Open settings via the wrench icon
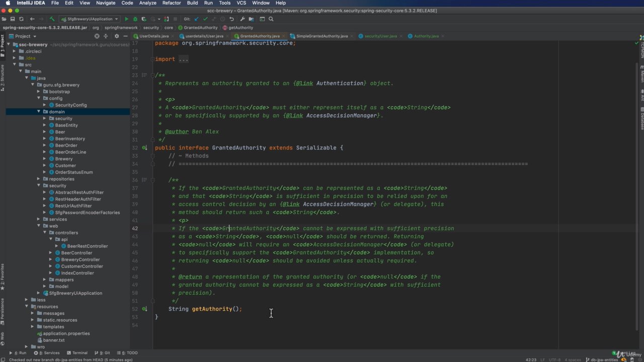 (243, 19)
